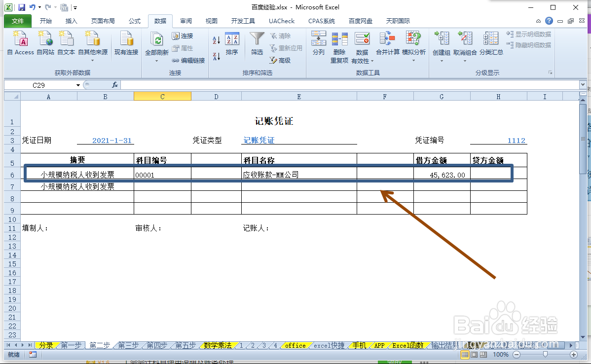Switch to the 开始 home tab
This screenshot has height=364, width=591.
click(45, 21)
